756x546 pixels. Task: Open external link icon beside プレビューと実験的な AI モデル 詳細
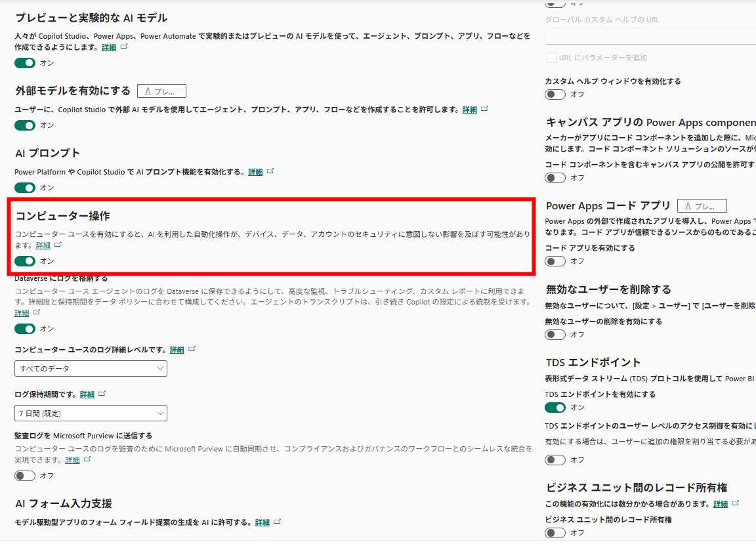pyautogui.click(x=124, y=47)
